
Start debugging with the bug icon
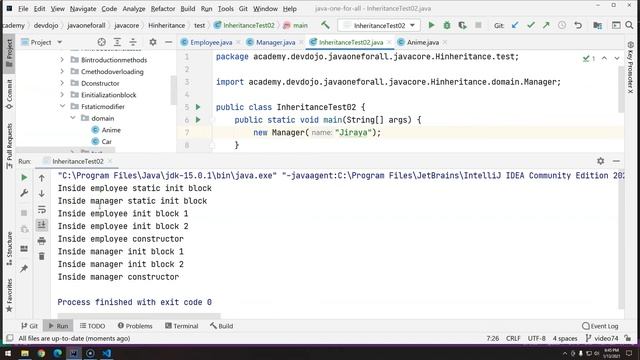[x=447, y=25]
